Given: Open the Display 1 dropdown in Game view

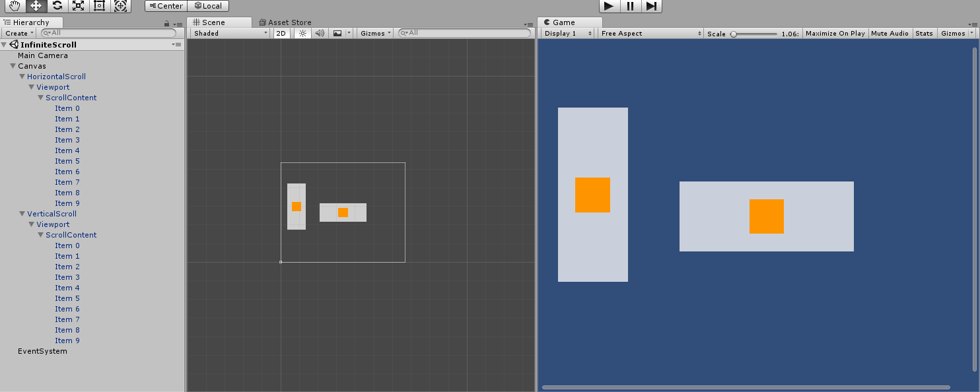Looking at the screenshot, I should click(567, 33).
